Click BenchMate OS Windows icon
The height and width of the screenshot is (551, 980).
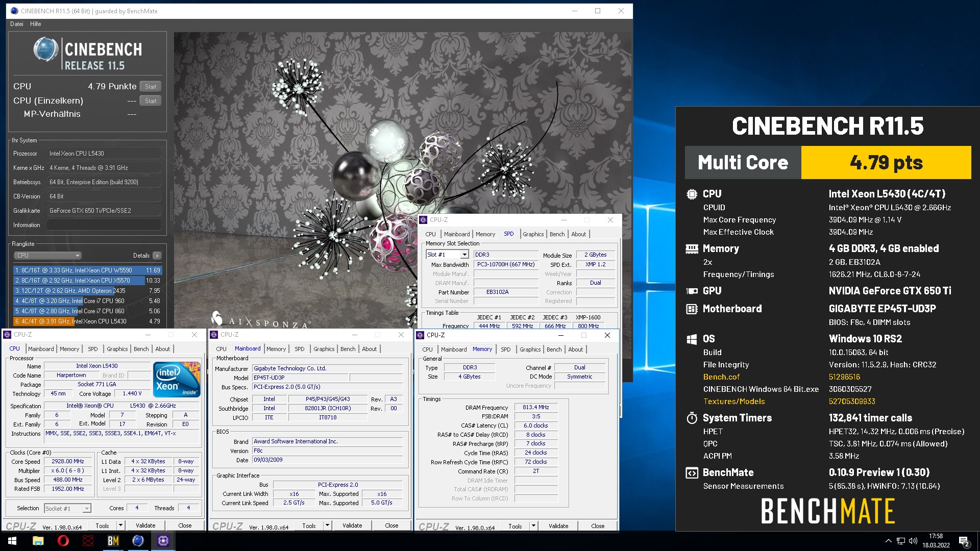[x=692, y=339]
